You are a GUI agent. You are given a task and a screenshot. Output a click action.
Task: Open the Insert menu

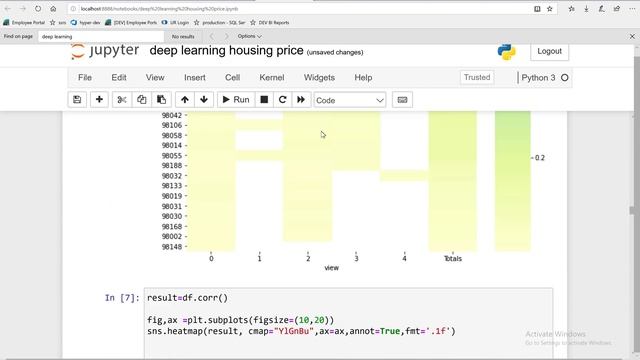pyautogui.click(x=195, y=78)
